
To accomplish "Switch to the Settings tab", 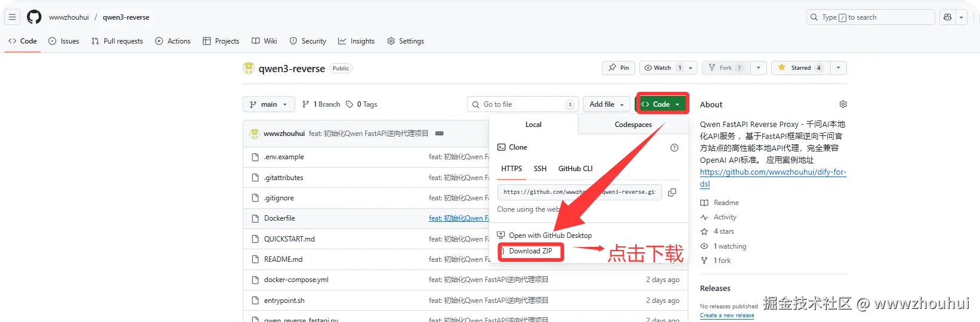I will [406, 41].
